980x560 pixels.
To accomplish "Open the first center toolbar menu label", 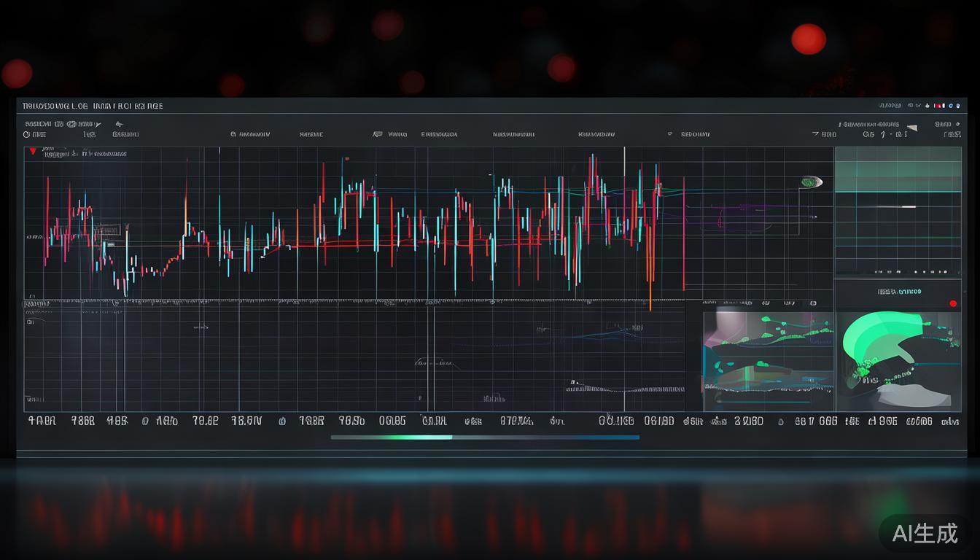I will click(x=254, y=134).
